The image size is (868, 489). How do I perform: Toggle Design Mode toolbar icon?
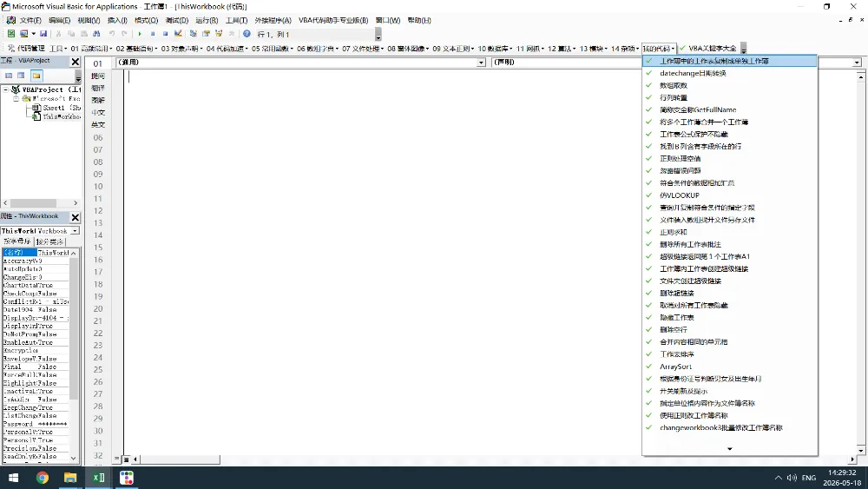(178, 34)
